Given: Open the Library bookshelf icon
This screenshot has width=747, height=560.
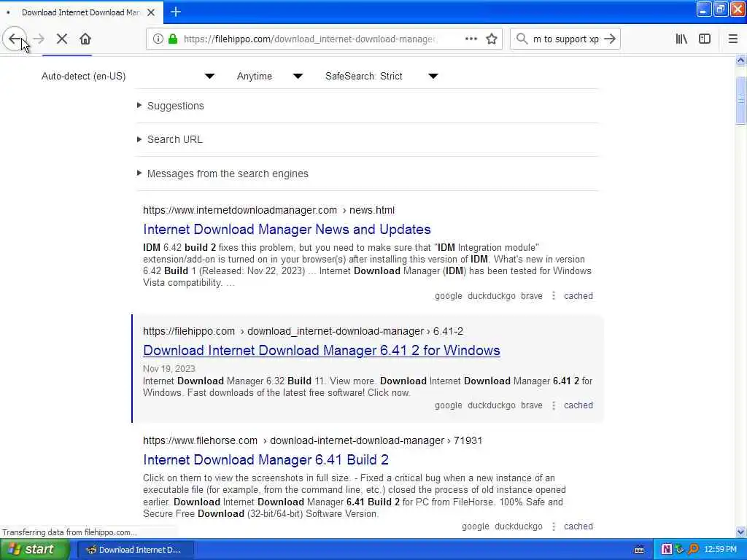Looking at the screenshot, I should (681, 39).
